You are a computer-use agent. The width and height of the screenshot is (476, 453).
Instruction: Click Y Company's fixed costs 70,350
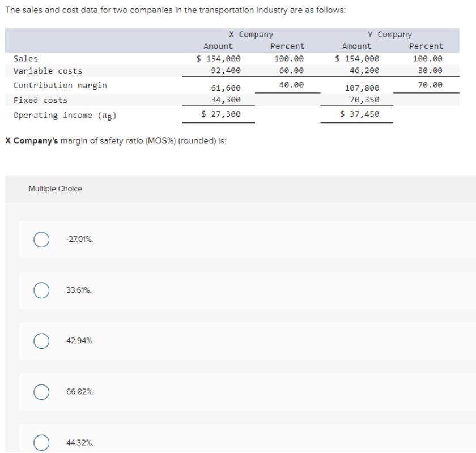pyautogui.click(x=364, y=100)
